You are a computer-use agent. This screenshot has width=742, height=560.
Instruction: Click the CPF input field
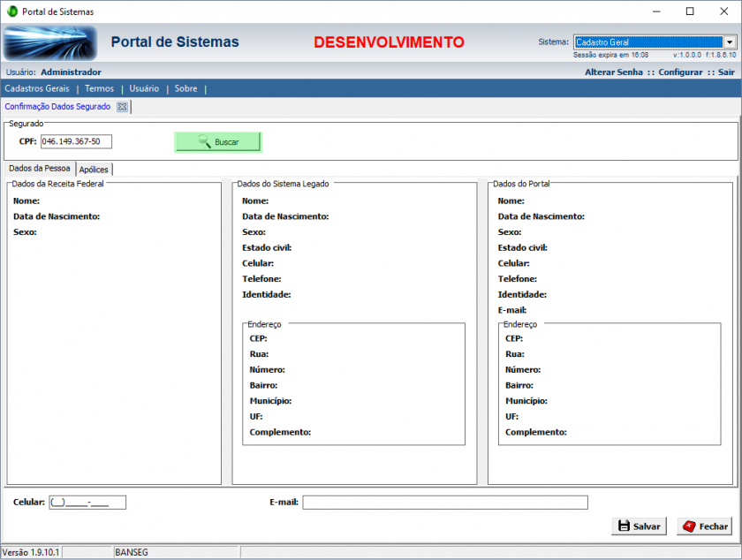coord(76,141)
